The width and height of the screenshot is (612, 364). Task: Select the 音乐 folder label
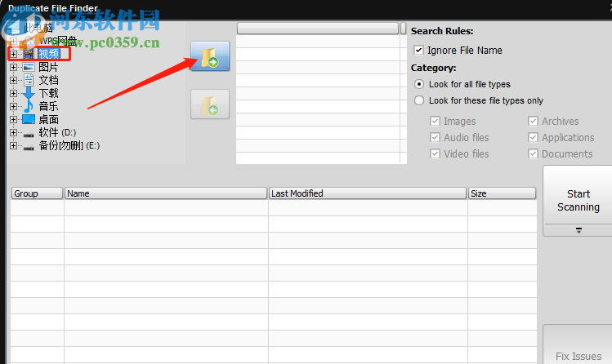48,106
